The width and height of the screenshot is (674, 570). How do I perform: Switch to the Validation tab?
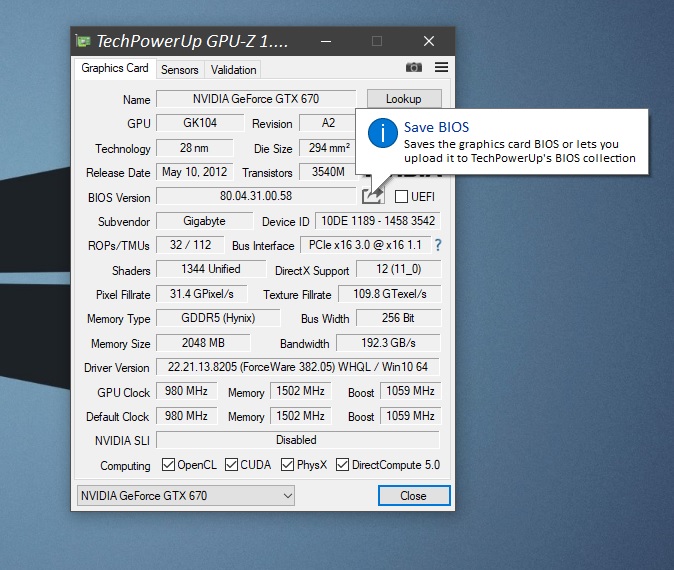(234, 70)
